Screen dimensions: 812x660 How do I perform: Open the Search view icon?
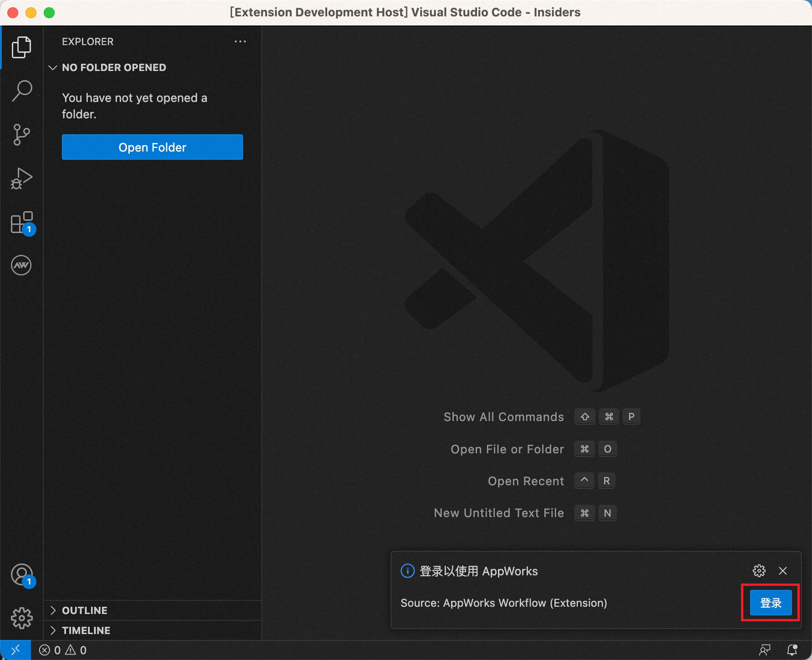click(21, 91)
